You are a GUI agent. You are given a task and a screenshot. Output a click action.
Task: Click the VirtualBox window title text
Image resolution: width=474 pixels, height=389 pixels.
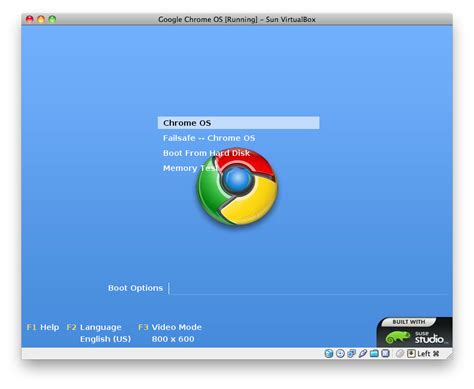click(x=237, y=19)
